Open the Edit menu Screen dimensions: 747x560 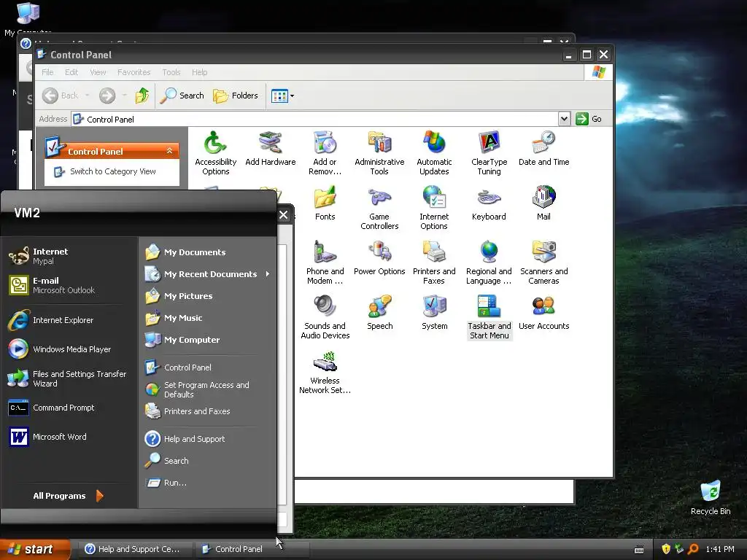coord(71,72)
